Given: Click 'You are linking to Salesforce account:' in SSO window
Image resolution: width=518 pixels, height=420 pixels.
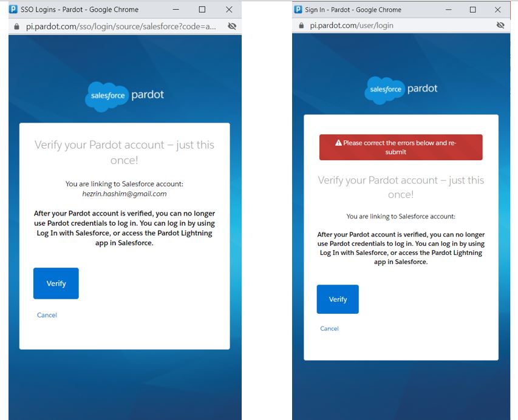Looking at the screenshot, I should (x=124, y=184).
